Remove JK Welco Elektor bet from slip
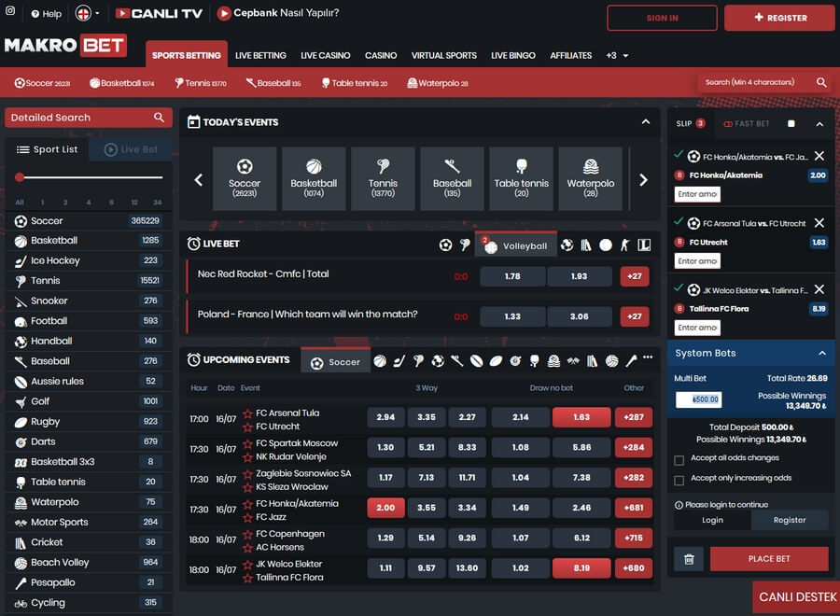The image size is (840, 616). [x=819, y=289]
